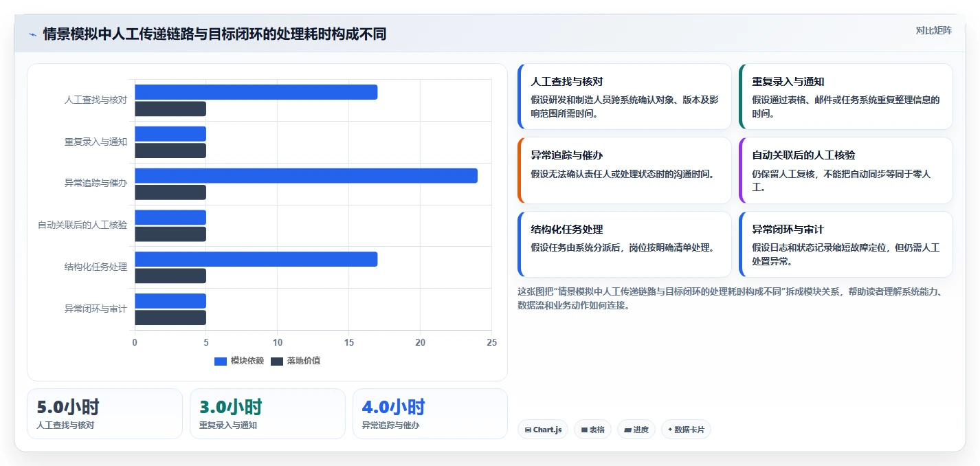Click the blue bar for 人工查找与核对

256,92
